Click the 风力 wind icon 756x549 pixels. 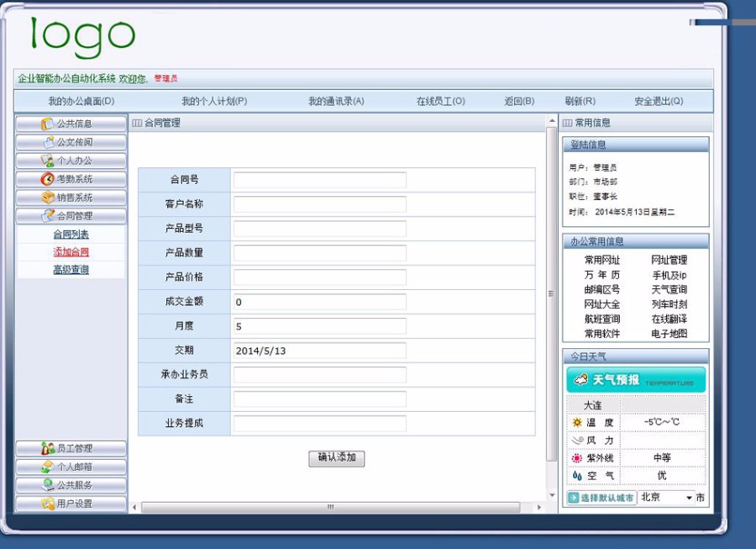[578, 440]
